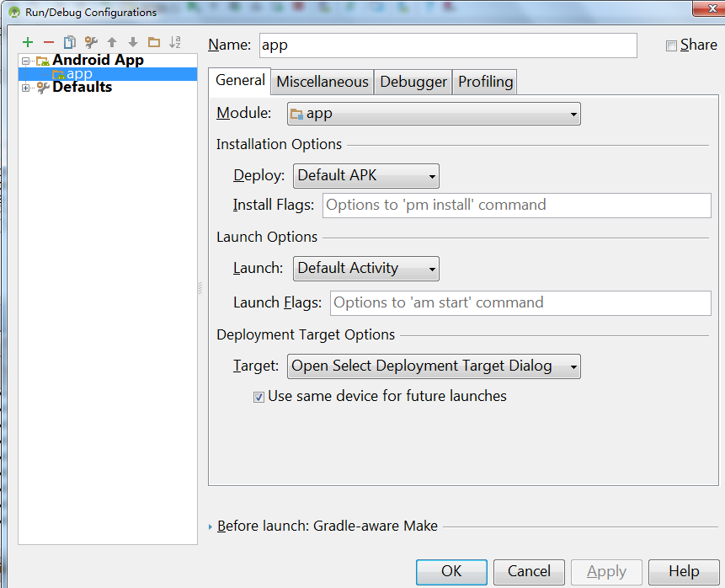Screen dimensions: 725x588
Task: Move the configuration down
Action: click(133, 40)
